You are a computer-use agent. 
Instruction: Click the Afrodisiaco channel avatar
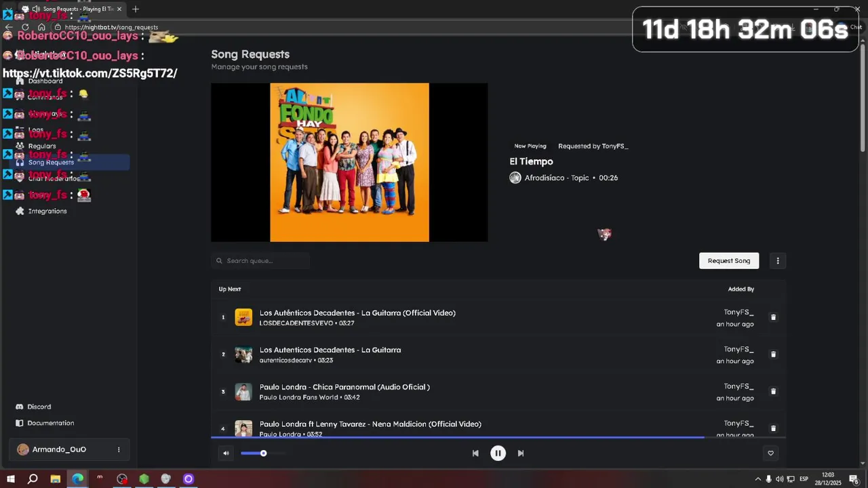pos(515,178)
